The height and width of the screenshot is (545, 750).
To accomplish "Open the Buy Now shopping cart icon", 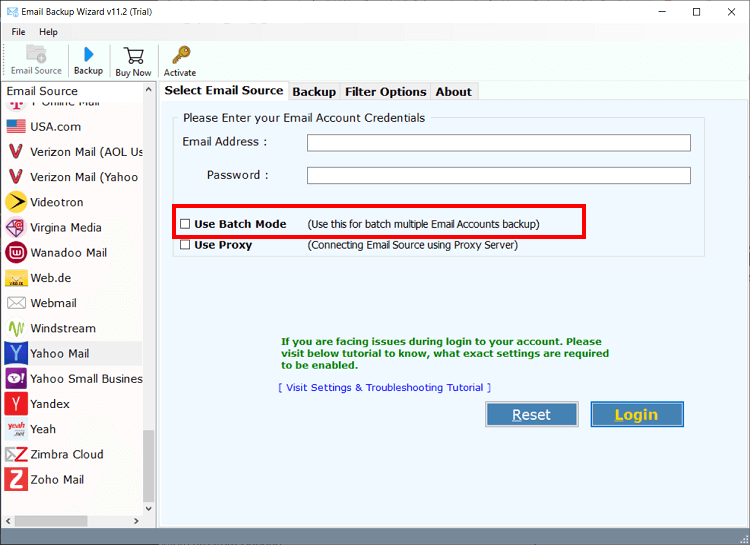I will coord(133,56).
